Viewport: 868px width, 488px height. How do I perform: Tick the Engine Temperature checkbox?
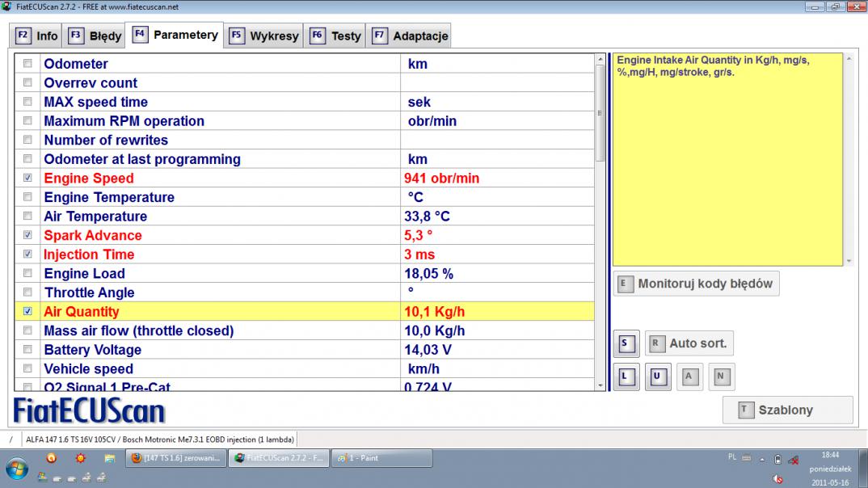pyautogui.click(x=28, y=197)
